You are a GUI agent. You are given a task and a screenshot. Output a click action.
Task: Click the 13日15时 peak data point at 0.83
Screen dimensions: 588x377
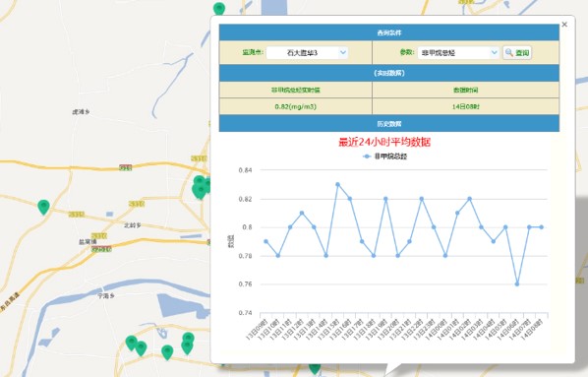pos(337,184)
